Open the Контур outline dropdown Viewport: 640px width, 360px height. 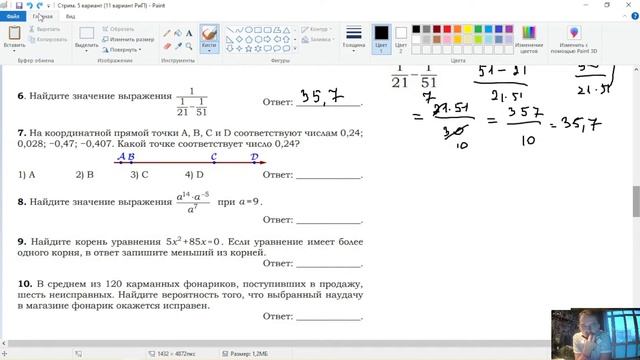316,29
